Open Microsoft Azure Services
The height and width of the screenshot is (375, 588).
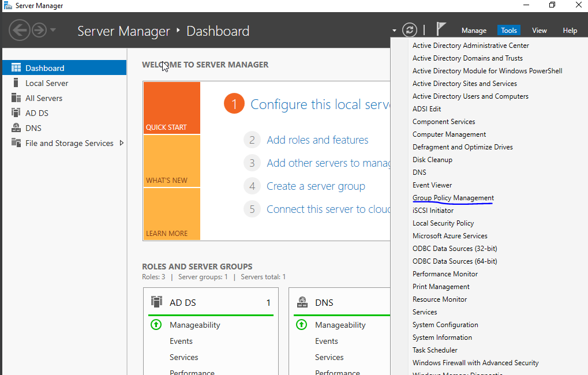[x=450, y=236]
